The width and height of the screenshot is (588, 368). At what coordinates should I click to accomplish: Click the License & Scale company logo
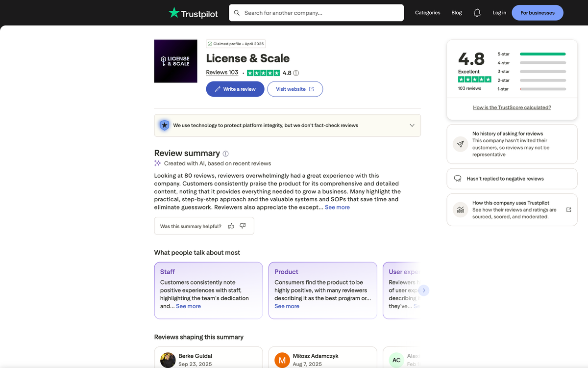point(175,61)
